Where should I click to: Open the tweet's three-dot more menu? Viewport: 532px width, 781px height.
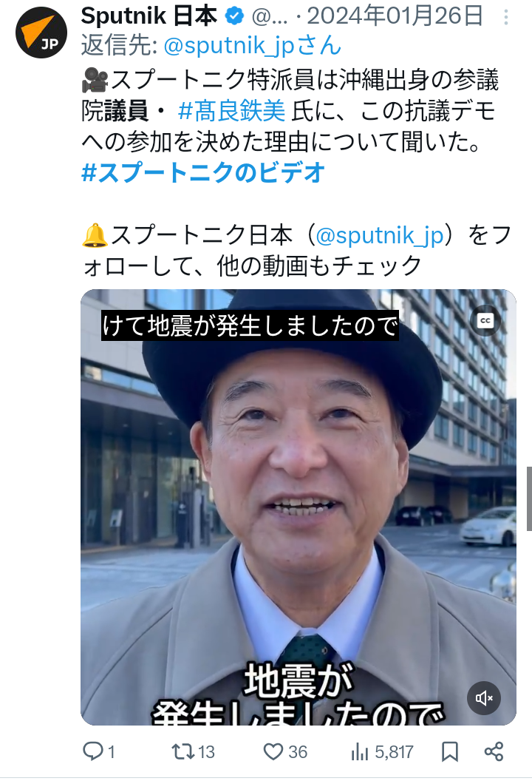pos(505,18)
